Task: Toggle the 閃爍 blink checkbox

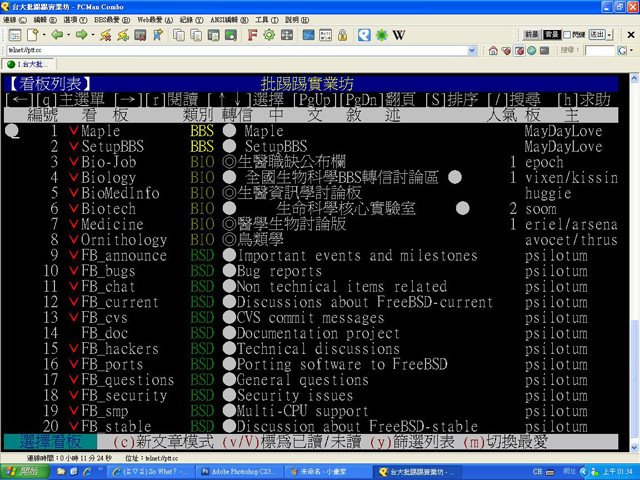Action: pos(567,35)
